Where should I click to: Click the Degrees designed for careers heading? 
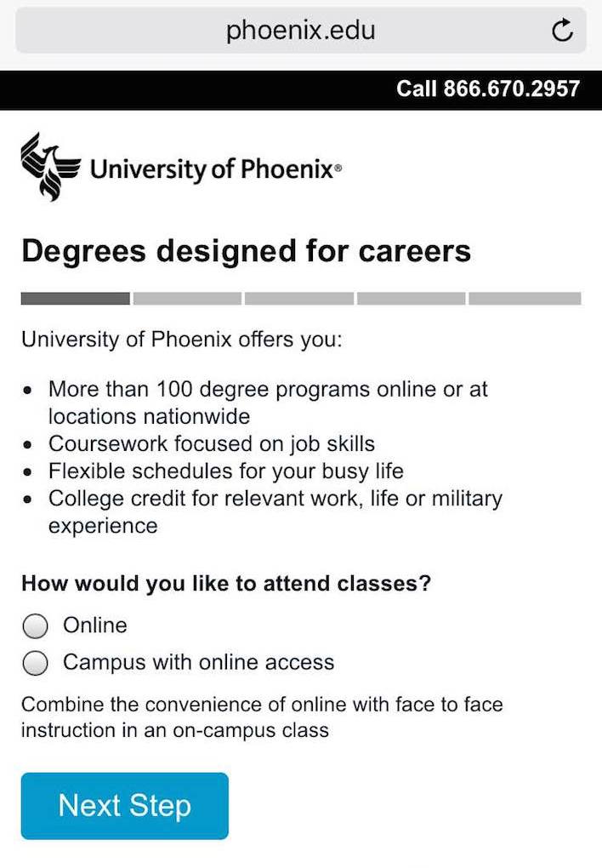(247, 251)
